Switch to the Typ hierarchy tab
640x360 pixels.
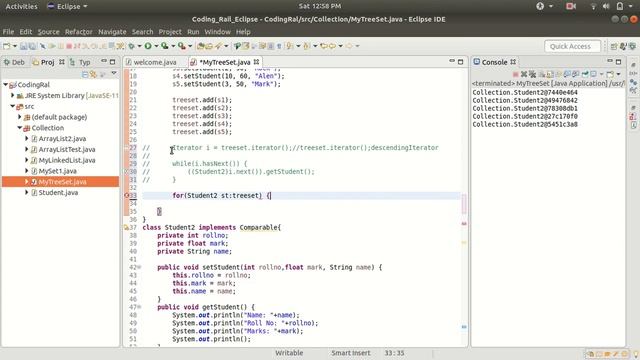(x=80, y=62)
